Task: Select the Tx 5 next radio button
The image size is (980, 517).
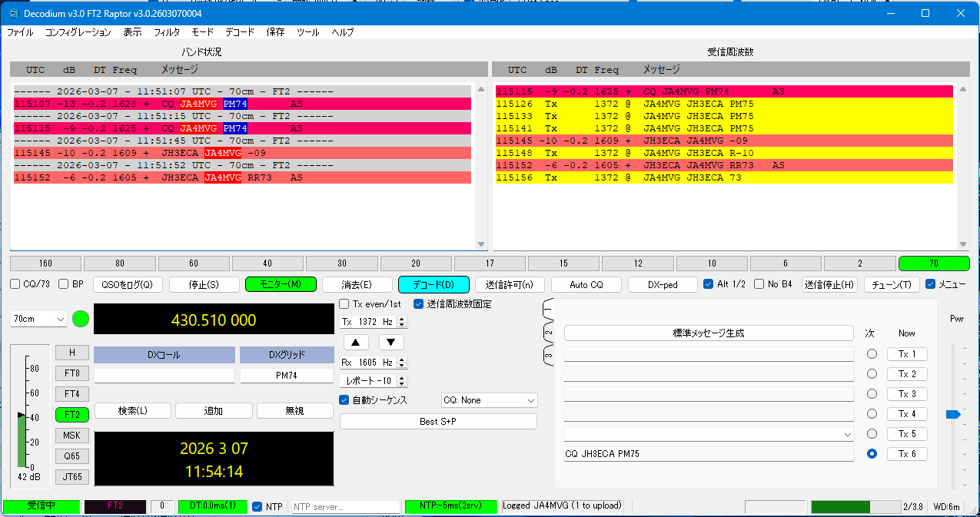Action: click(x=872, y=434)
